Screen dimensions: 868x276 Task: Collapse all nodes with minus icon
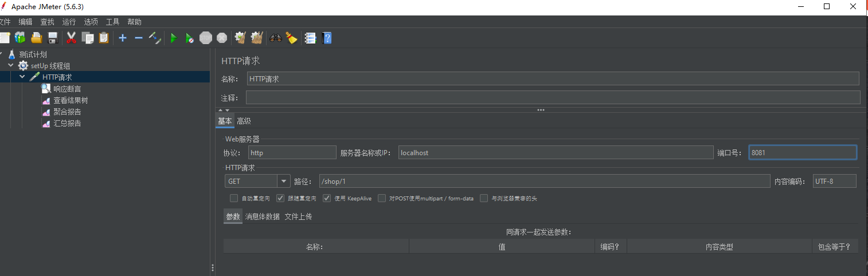(139, 38)
